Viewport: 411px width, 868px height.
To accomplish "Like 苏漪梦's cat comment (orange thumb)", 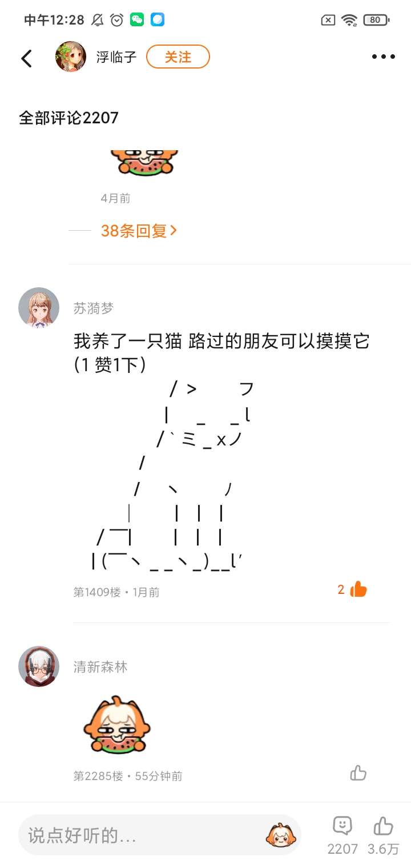I will (x=358, y=589).
